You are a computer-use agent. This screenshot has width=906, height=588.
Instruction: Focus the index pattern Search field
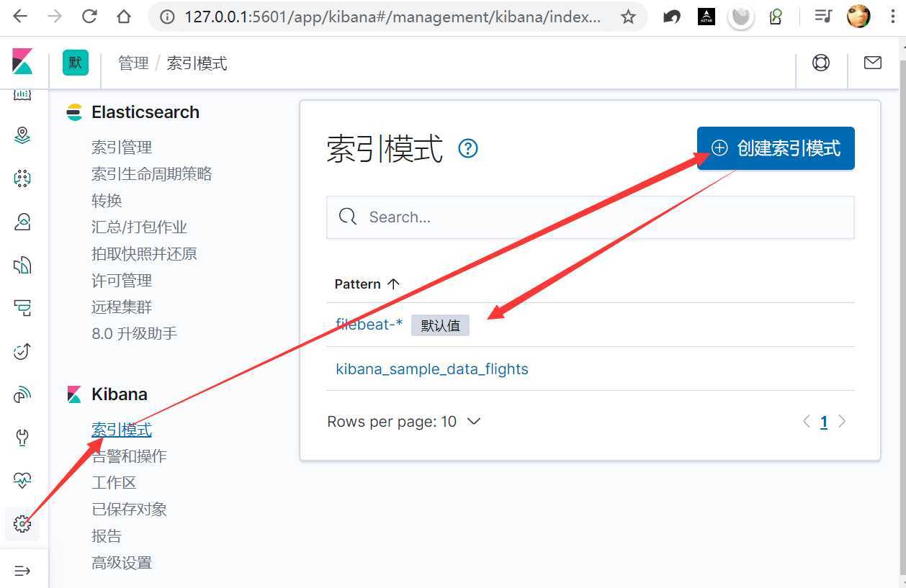pyautogui.click(x=591, y=217)
